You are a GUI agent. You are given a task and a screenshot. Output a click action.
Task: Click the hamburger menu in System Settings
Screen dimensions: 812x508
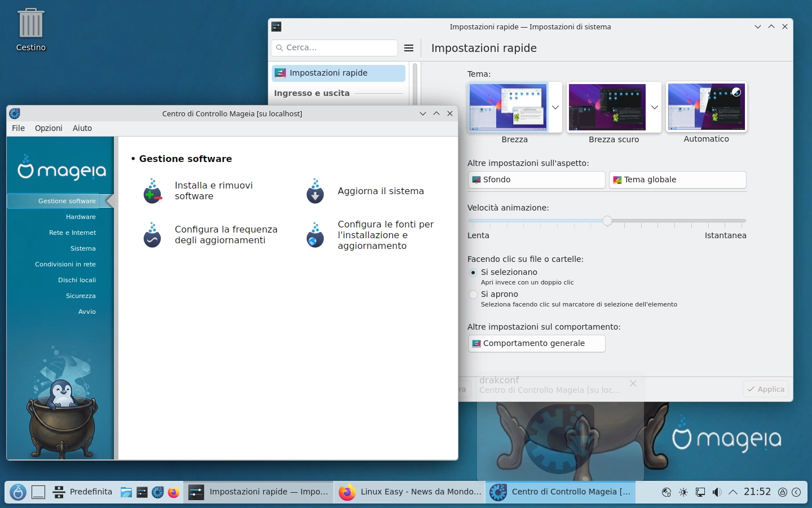pos(409,48)
